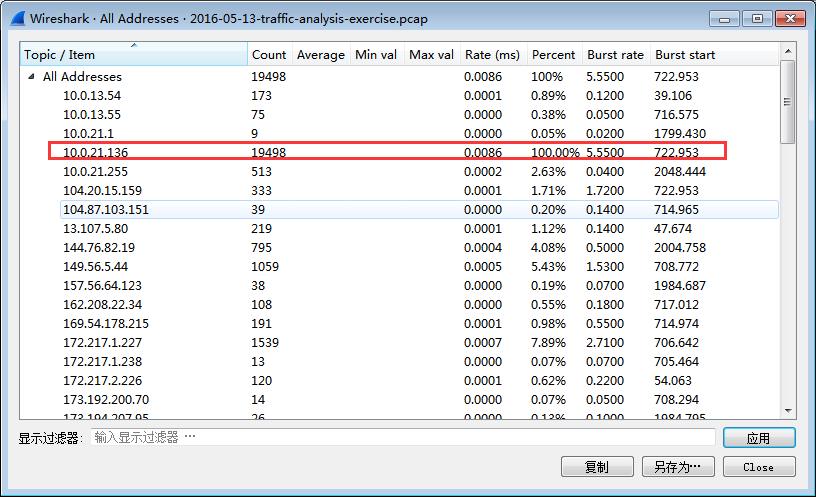Click count value 1539
Screen dimensions: 816x497
point(265,342)
